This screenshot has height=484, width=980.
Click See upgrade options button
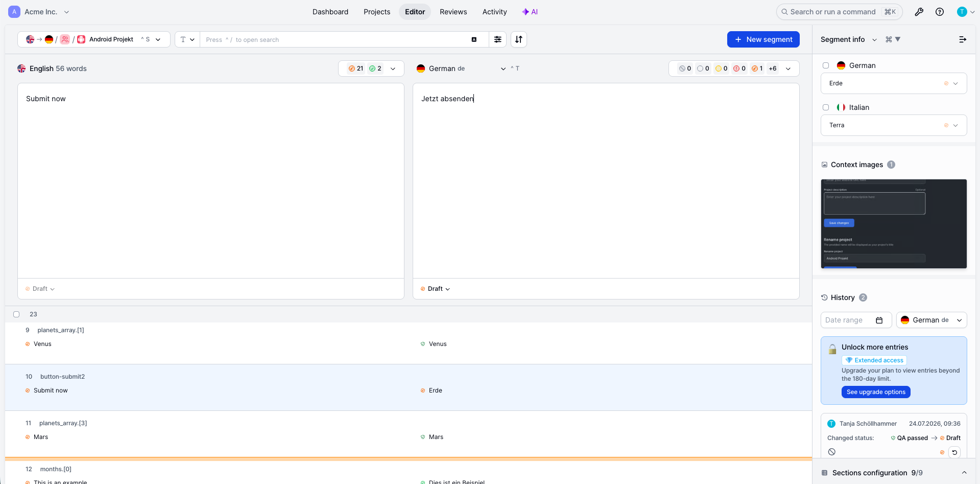tap(876, 392)
